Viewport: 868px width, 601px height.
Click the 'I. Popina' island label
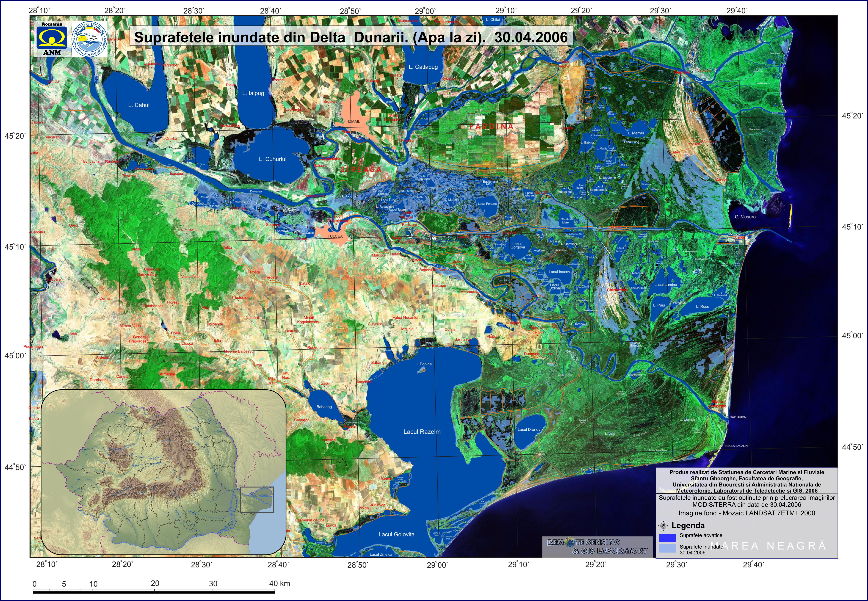coord(424,364)
